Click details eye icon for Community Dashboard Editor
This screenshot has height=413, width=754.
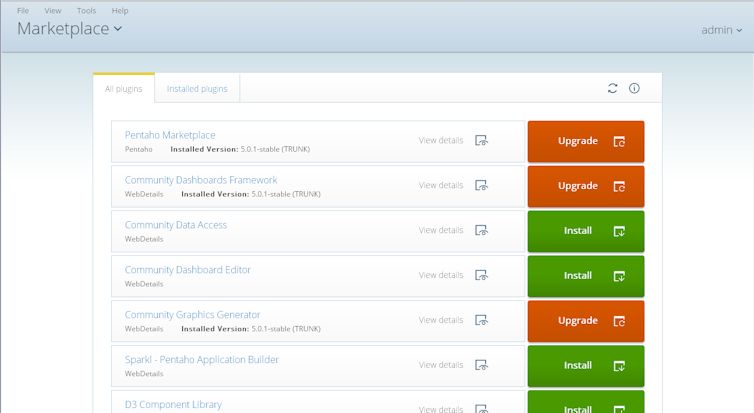pos(481,275)
